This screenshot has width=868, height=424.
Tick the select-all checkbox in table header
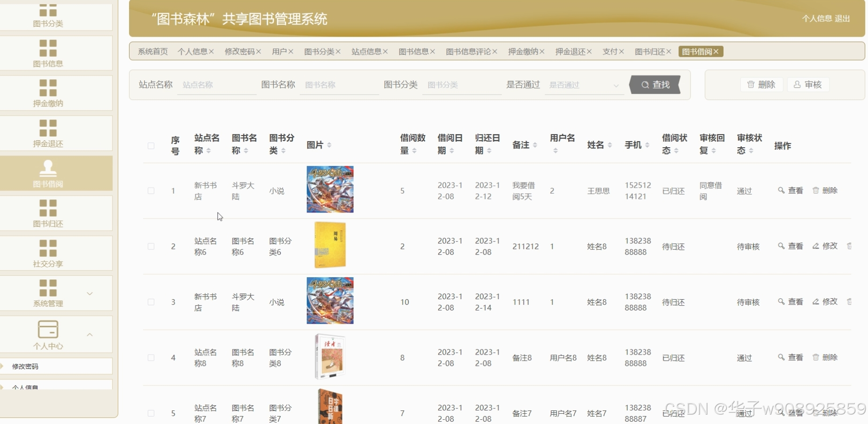point(151,146)
